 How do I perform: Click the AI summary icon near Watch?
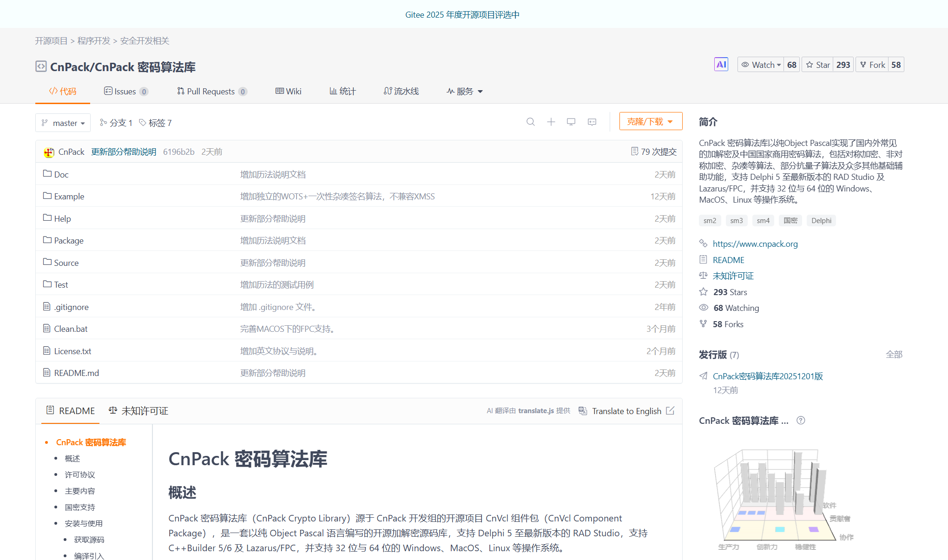click(721, 64)
